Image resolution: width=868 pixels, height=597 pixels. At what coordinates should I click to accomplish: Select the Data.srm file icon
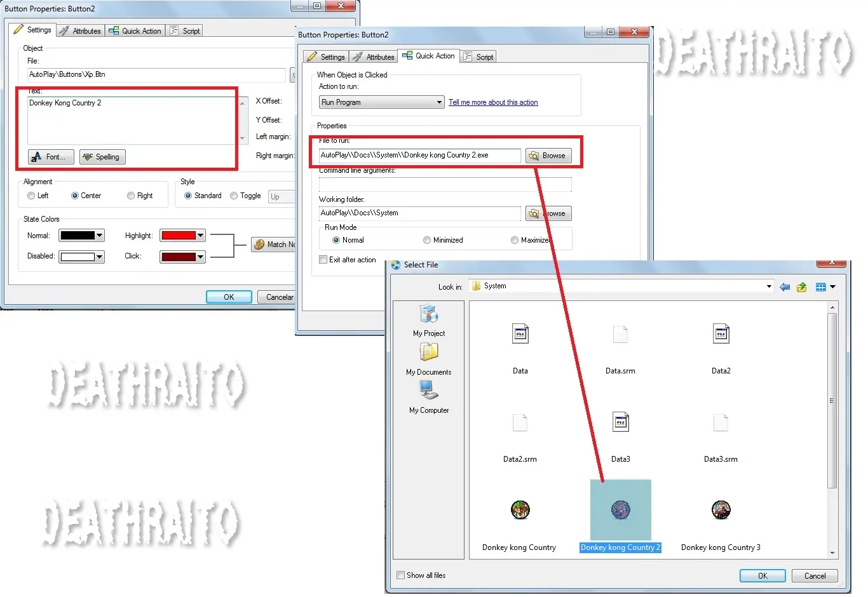[620, 334]
